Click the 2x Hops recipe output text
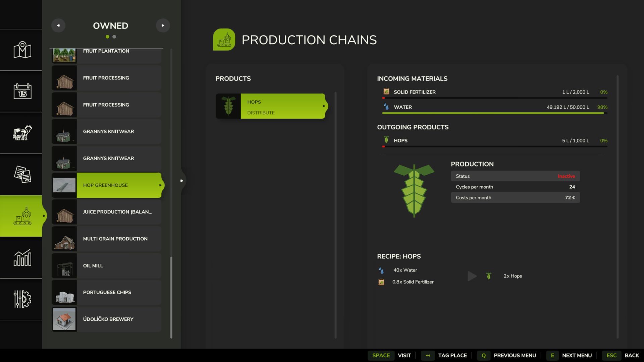 [513, 276]
